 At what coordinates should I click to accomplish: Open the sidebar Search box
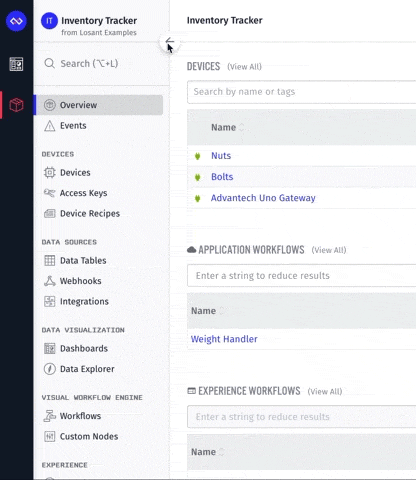pyautogui.click(x=101, y=63)
